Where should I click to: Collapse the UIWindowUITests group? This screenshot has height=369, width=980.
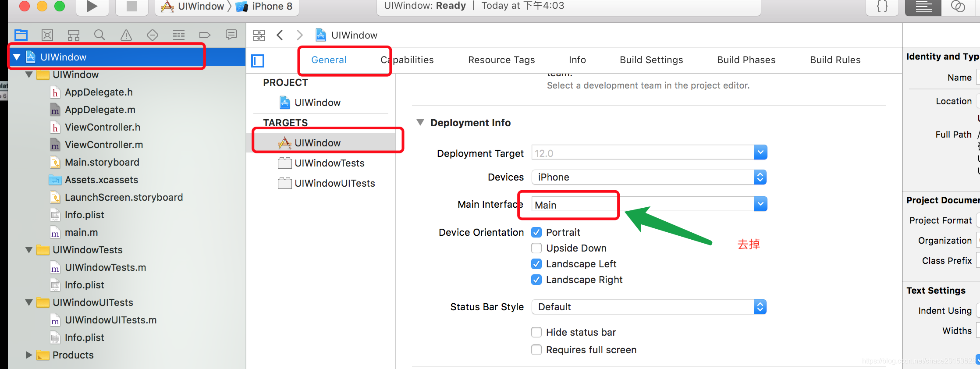tap(29, 302)
